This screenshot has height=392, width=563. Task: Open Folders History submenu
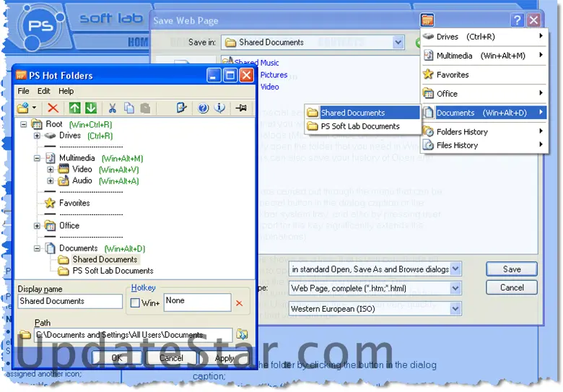[484, 131]
